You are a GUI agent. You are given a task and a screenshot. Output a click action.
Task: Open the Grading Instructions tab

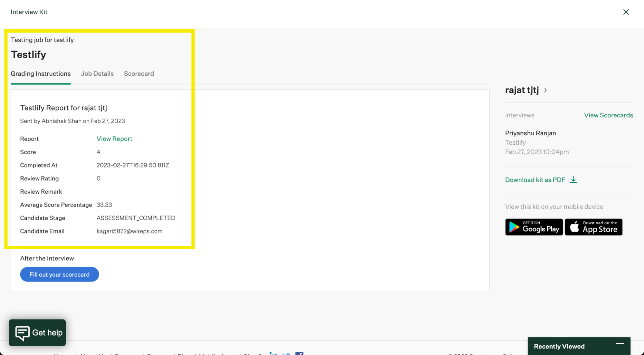(41, 73)
